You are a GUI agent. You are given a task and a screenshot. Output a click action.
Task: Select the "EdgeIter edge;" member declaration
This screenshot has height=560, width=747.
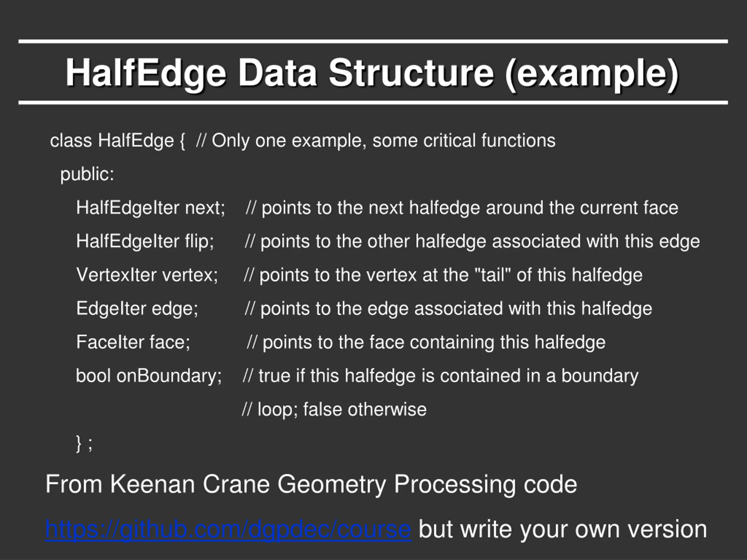tap(137, 309)
